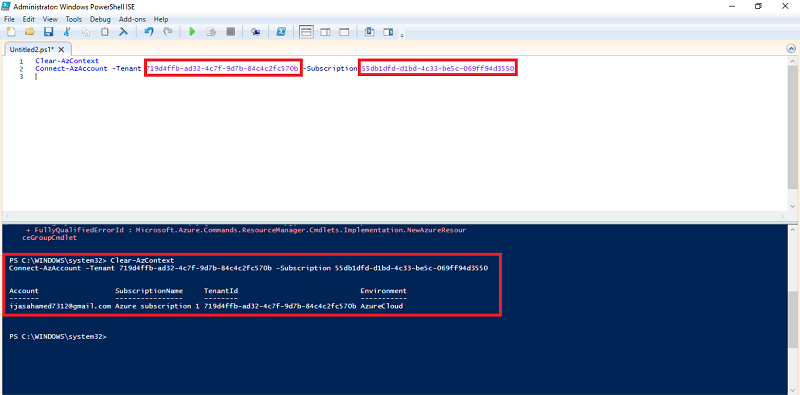The image size is (800, 395).
Task: Select Show Script Pane Top layout
Action: 306,32
